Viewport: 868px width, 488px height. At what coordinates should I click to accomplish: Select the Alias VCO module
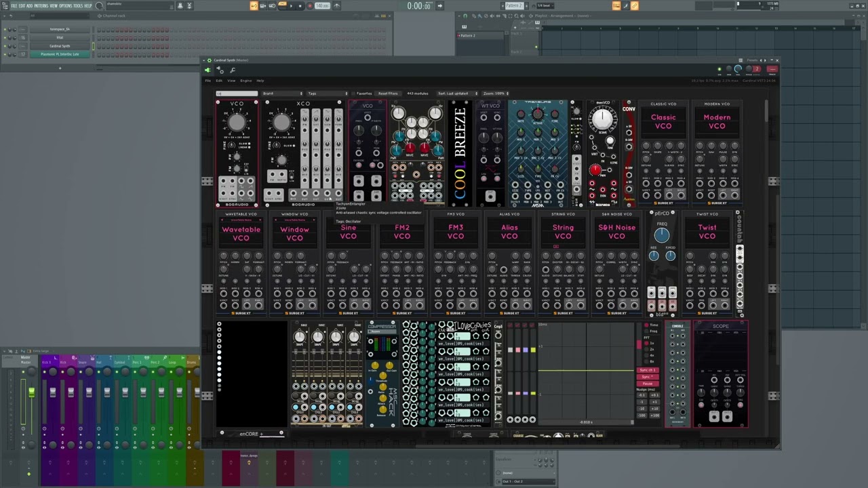pyautogui.click(x=509, y=263)
